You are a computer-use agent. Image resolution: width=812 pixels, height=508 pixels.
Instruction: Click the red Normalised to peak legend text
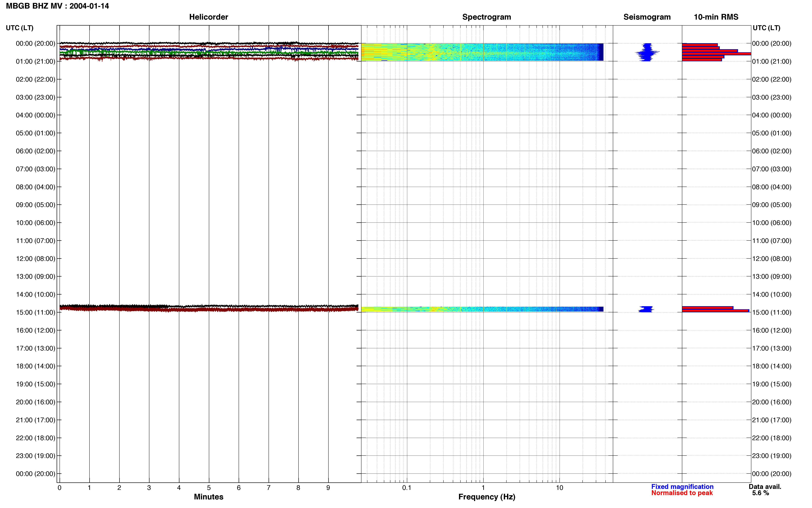(682, 493)
